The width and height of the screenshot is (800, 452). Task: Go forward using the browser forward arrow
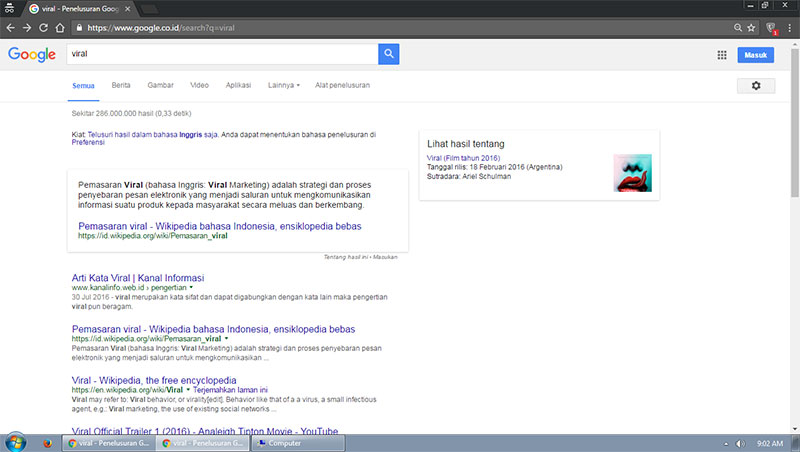[27, 28]
